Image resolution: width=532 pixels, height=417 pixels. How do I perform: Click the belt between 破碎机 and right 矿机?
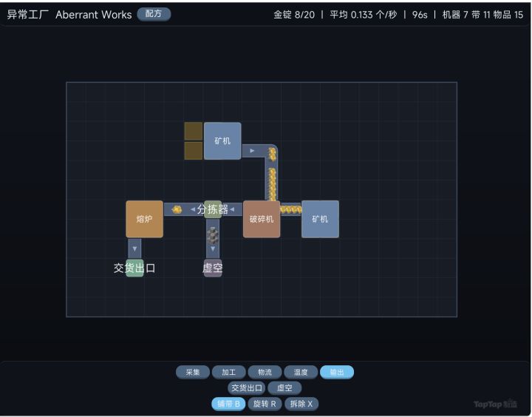[x=291, y=209]
